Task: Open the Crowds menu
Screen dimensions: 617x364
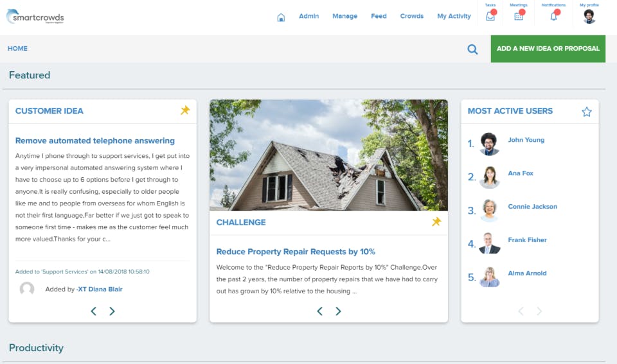Action: [412, 16]
